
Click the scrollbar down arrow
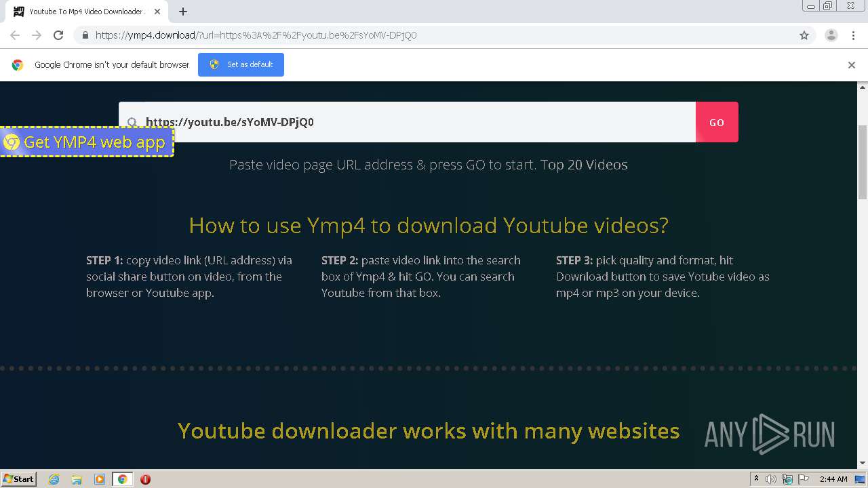pyautogui.click(x=863, y=464)
